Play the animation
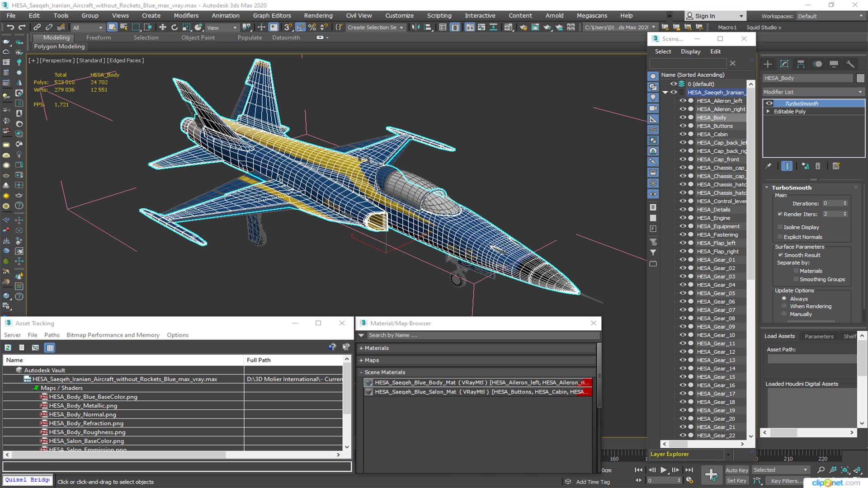The width and height of the screenshot is (868, 488). pyautogui.click(x=663, y=470)
